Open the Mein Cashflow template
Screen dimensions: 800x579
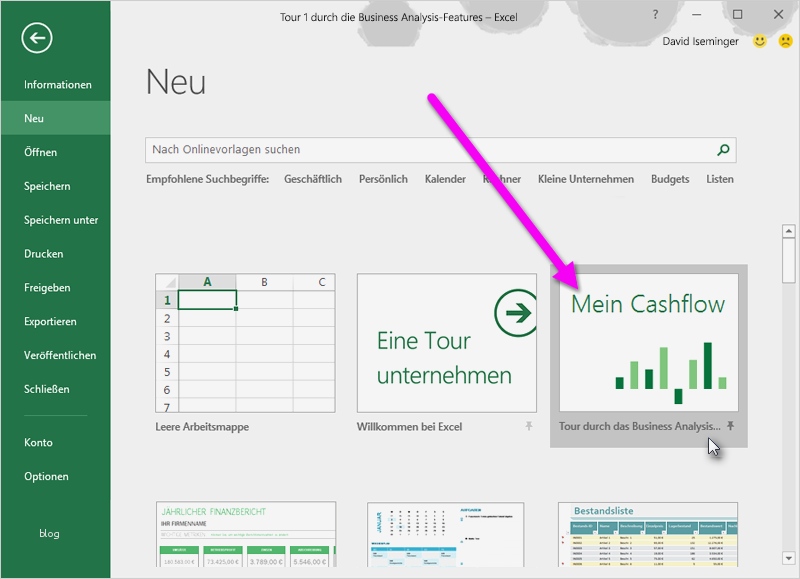648,342
